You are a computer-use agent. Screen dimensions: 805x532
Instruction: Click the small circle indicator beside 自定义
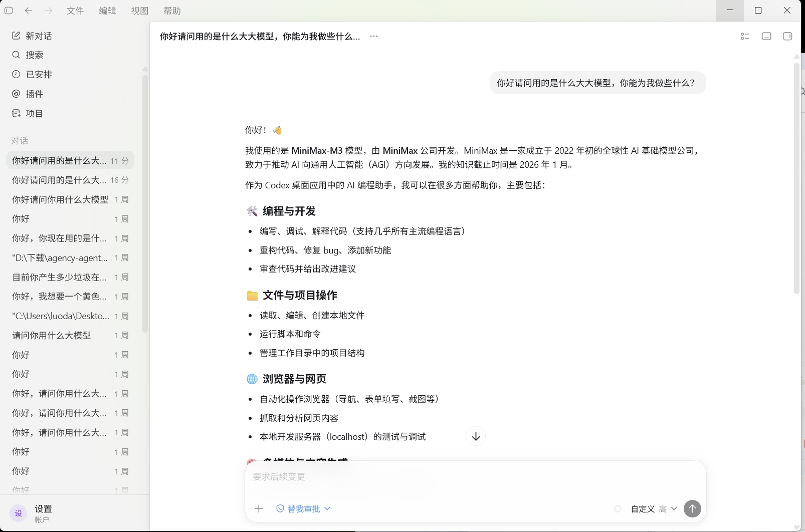pyautogui.click(x=618, y=508)
